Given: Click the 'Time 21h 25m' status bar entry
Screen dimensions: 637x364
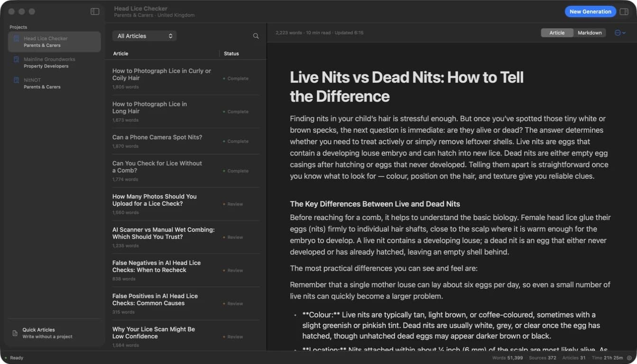Looking at the screenshot, I should pyautogui.click(x=607, y=358).
